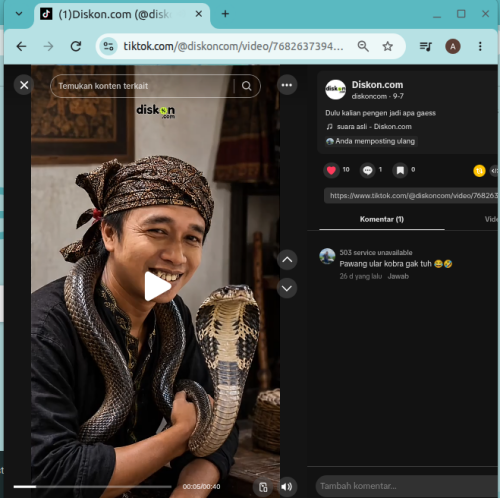Click the Diskon.com profile avatar
This screenshot has height=498, width=500.
coord(335,90)
